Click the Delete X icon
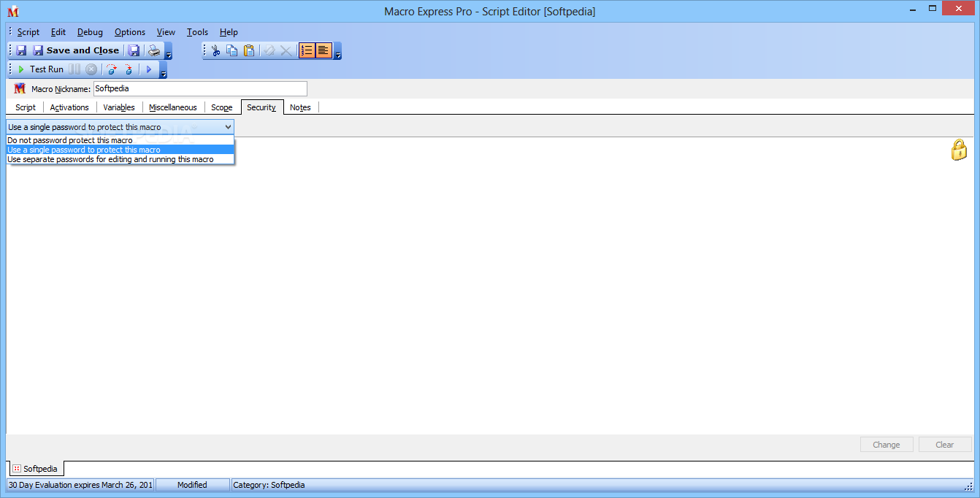 pyautogui.click(x=286, y=50)
